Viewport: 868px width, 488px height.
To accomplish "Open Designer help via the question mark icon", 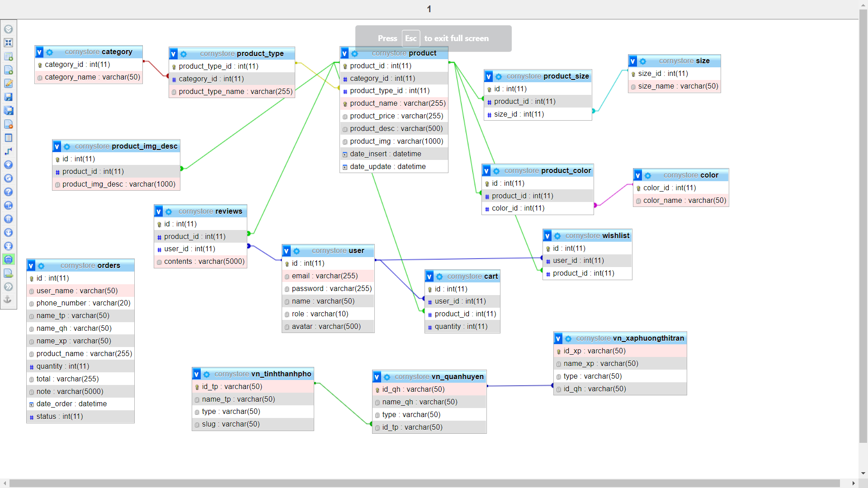I will 8,192.
